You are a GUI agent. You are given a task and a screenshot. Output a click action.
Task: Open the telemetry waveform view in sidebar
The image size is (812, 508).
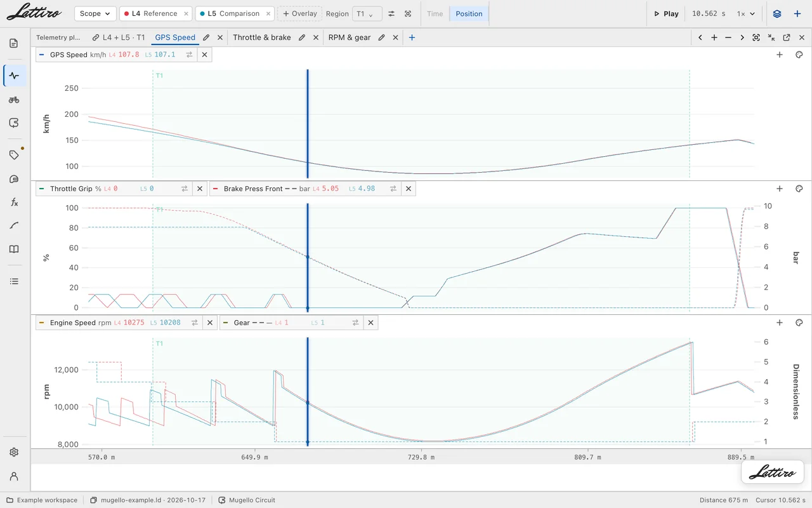pyautogui.click(x=14, y=76)
